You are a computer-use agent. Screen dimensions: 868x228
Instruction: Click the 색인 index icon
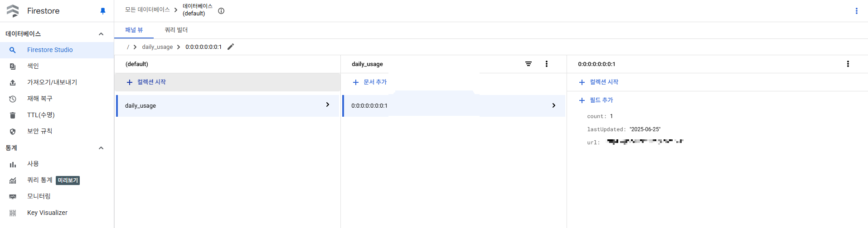(13, 66)
